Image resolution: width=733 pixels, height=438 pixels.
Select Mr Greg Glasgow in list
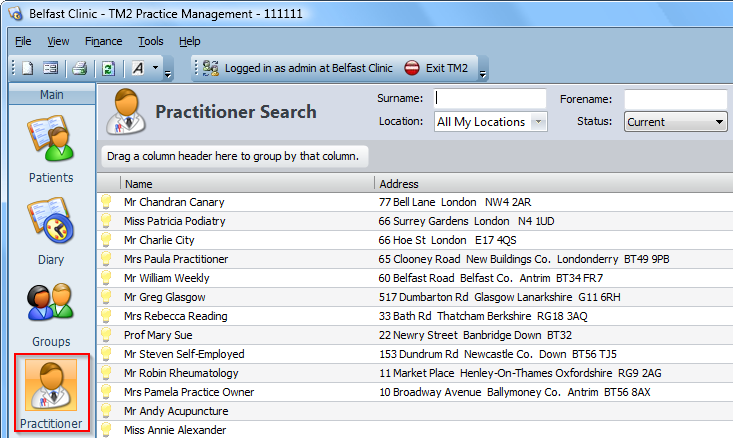[165, 297]
